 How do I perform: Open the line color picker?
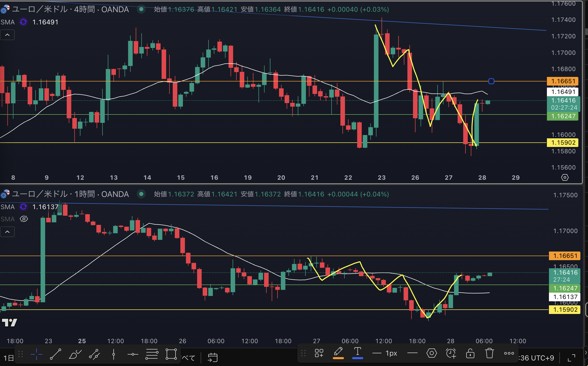tap(338, 353)
